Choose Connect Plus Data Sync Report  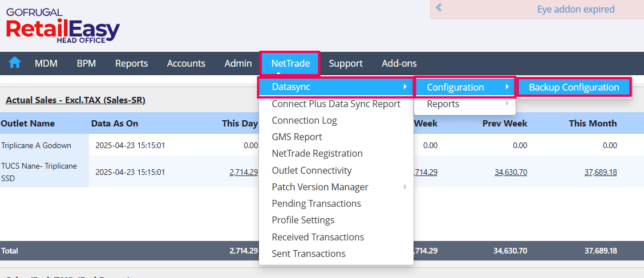point(336,104)
